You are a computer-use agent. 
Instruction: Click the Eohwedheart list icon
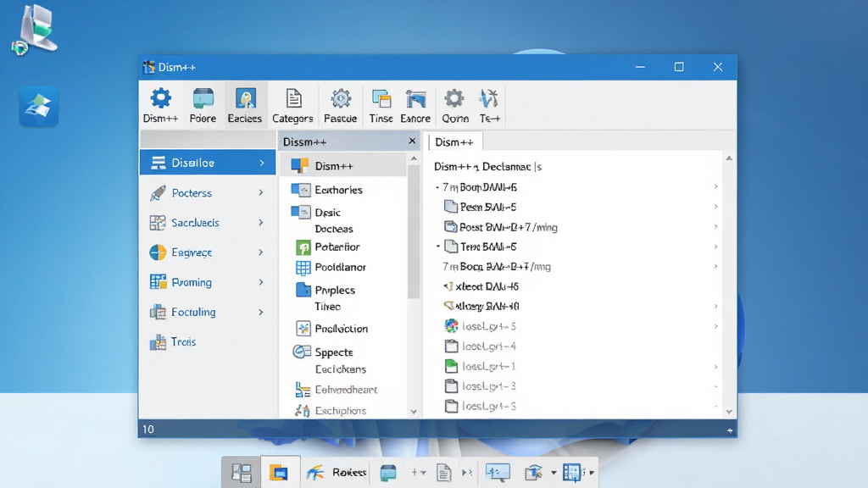[303, 390]
